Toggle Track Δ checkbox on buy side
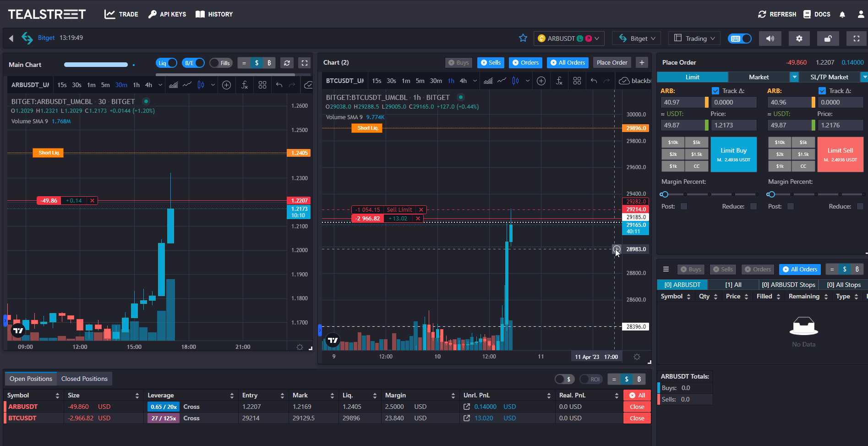This screenshot has width=868, height=446. pos(715,91)
